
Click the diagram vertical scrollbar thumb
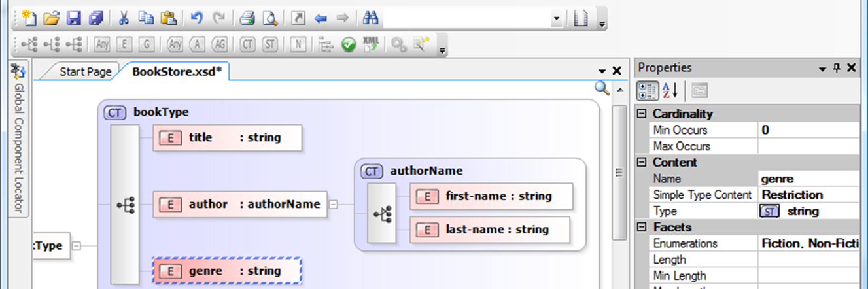click(619, 173)
